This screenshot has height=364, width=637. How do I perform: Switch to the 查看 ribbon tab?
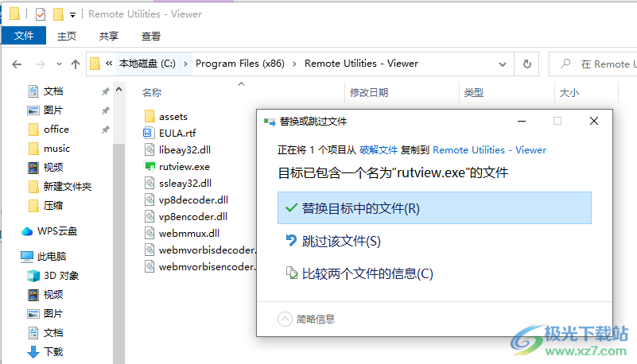pos(151,36)
